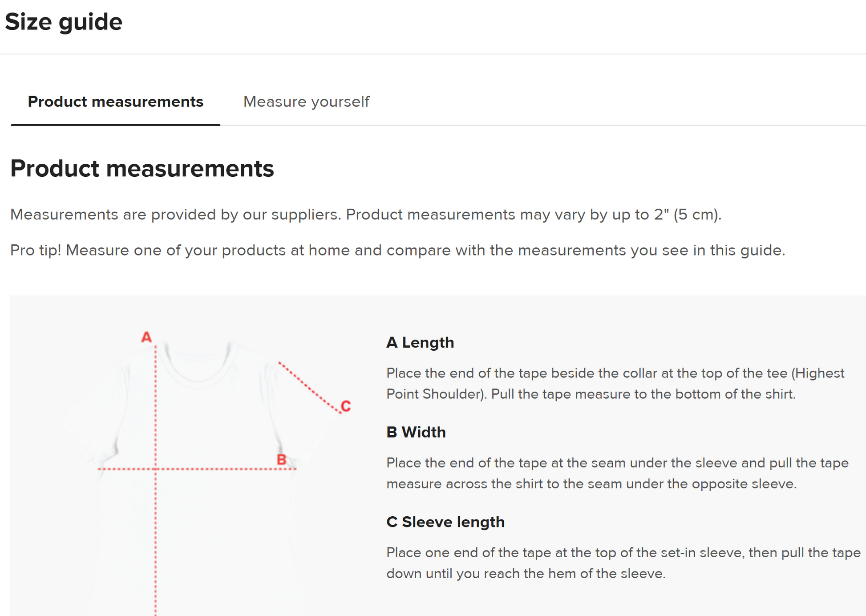Viewport: 866px width, 616px height.
Task: Click the large Product measurements heading
Action: point(142,169)
